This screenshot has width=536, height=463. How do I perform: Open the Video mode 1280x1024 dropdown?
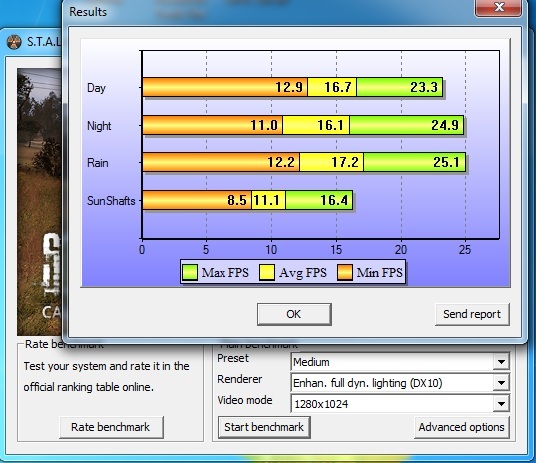click(400, 404)
